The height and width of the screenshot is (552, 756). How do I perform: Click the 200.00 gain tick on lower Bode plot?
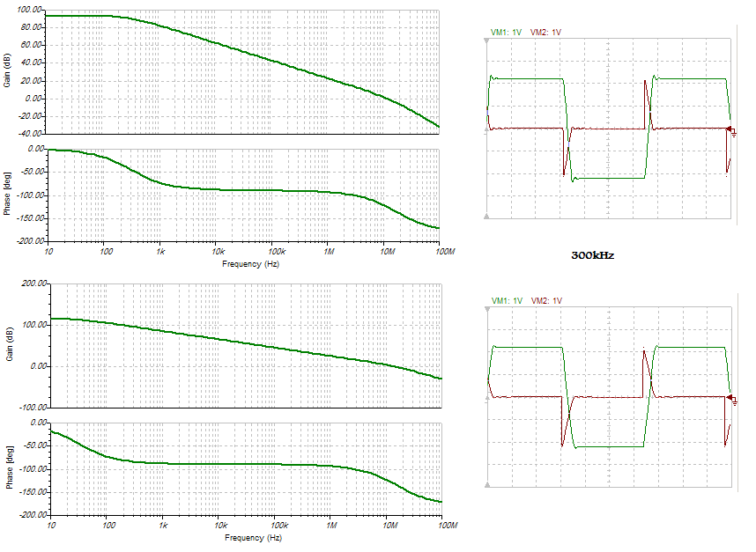coord(33,283)
